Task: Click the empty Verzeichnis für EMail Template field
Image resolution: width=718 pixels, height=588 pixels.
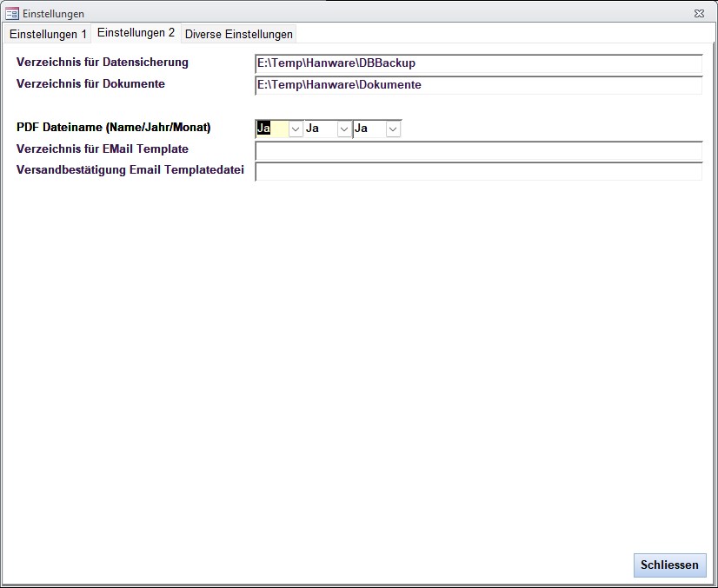Action: 478,151
